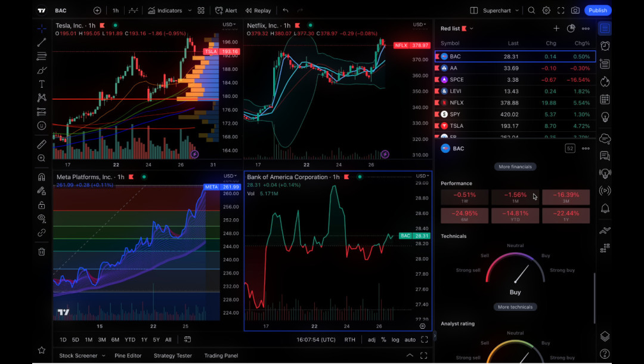This screenshot has height=364, width=644.
Task: Select the zoom in tool
Action: (x=42, y=158)
